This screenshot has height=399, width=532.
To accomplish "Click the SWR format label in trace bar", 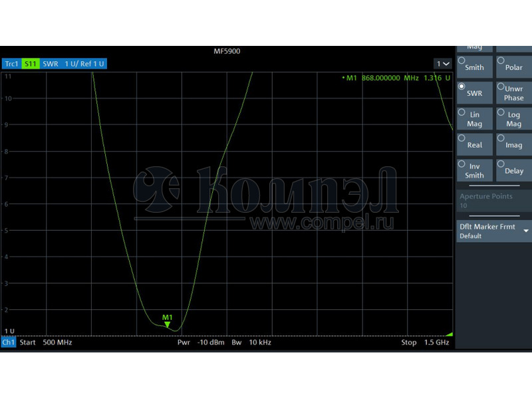I will coord(51,64).
